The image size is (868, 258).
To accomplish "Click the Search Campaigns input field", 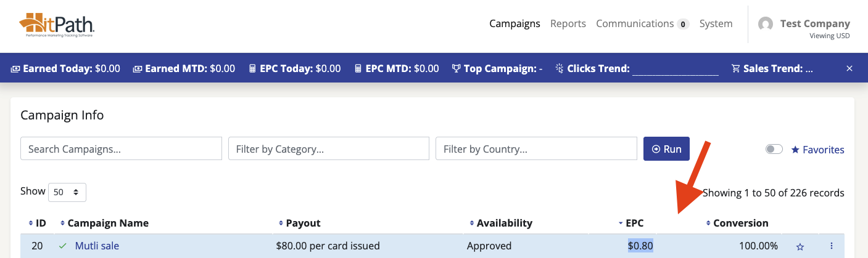I will click(121, 148).
